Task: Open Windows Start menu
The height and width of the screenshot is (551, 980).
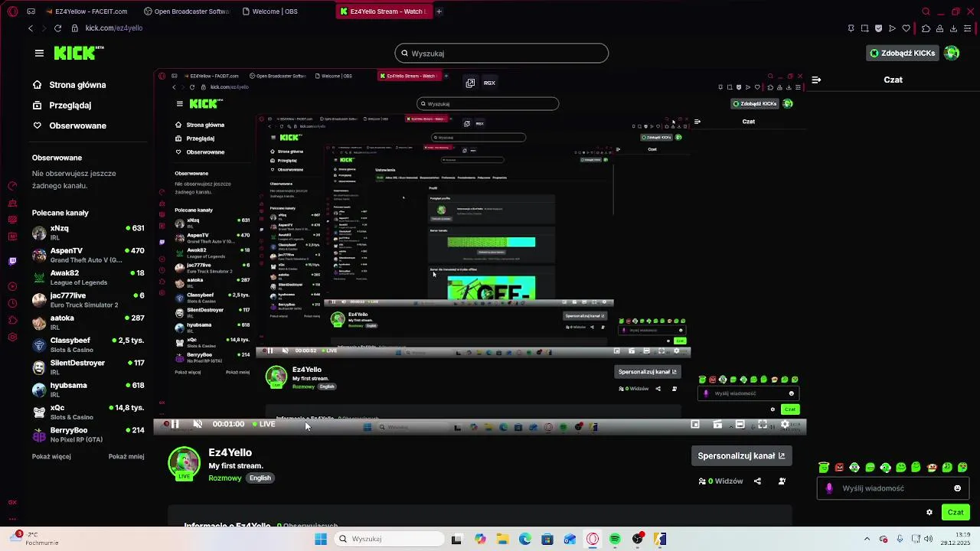Action: coord(321,539)
